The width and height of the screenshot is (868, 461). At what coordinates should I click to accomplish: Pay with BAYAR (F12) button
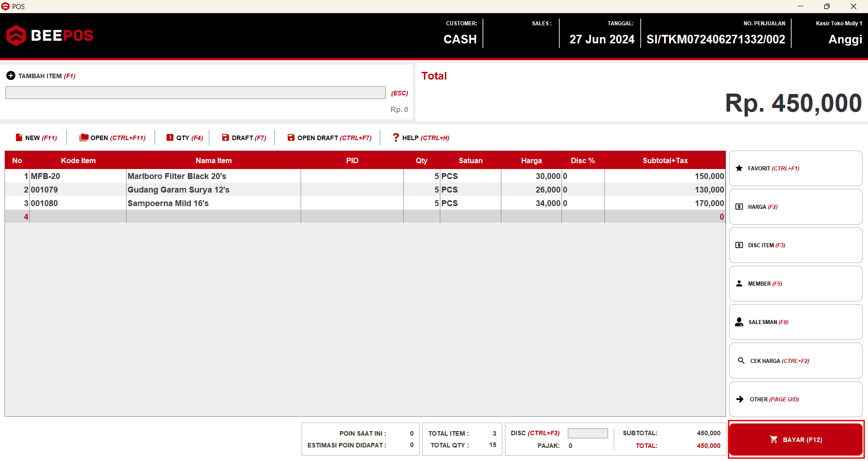tap(796, 439)
